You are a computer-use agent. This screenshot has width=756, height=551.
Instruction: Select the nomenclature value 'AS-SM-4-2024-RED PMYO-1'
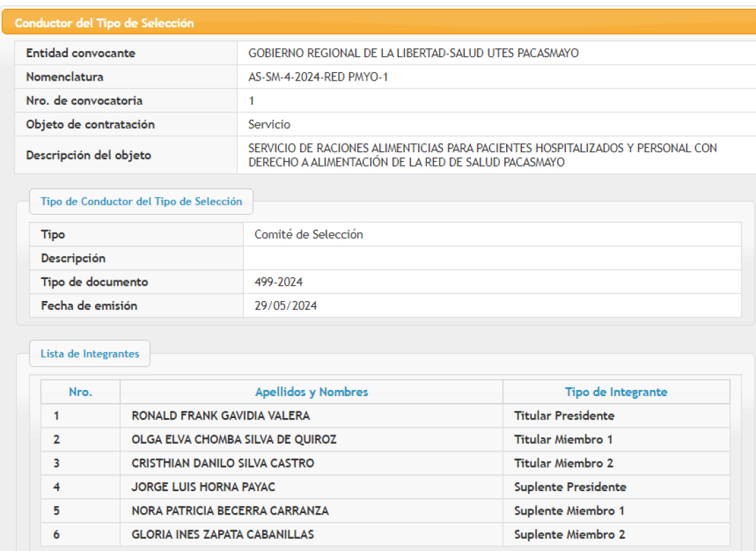318,76
